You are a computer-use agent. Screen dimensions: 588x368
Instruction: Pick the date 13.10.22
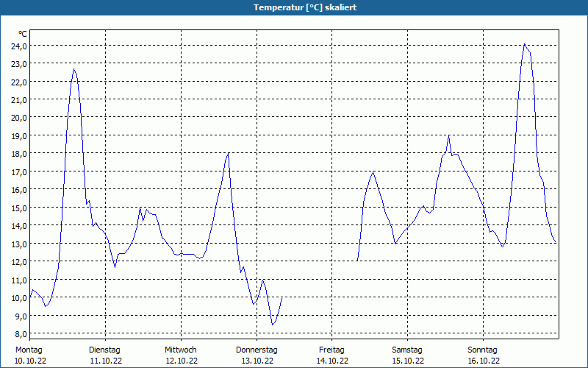pyautogui.click(x=257, y=361)
